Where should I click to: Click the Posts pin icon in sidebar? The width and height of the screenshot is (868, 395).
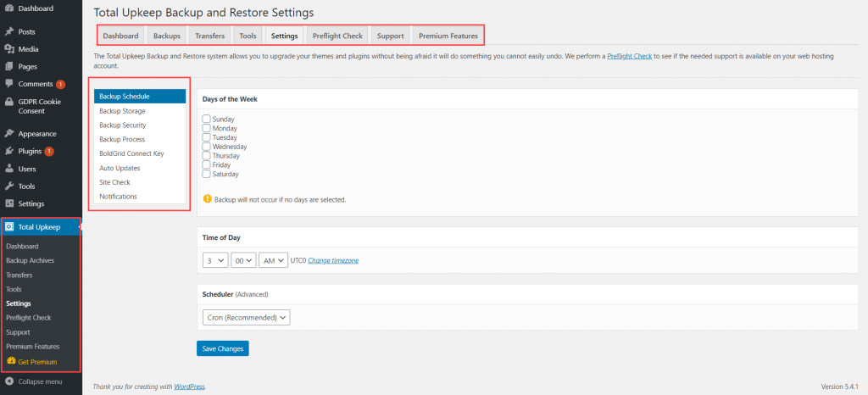(x=9, y=31)
